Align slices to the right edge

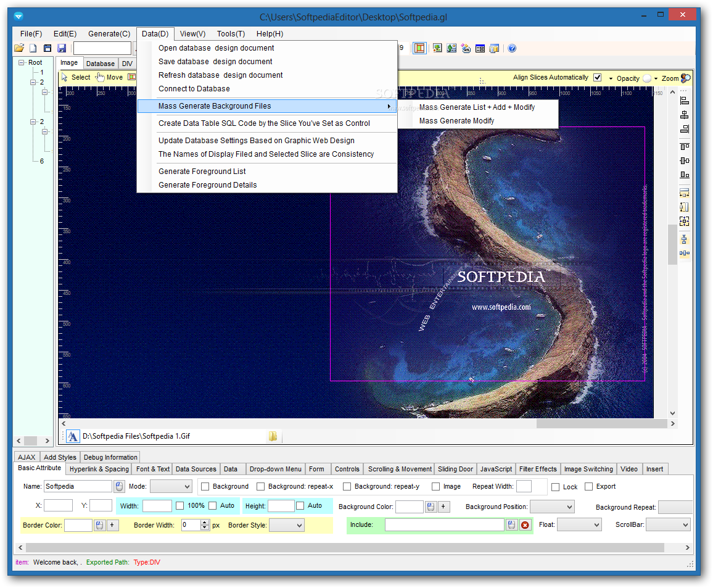pyautogui.click(x=685, y=129)
